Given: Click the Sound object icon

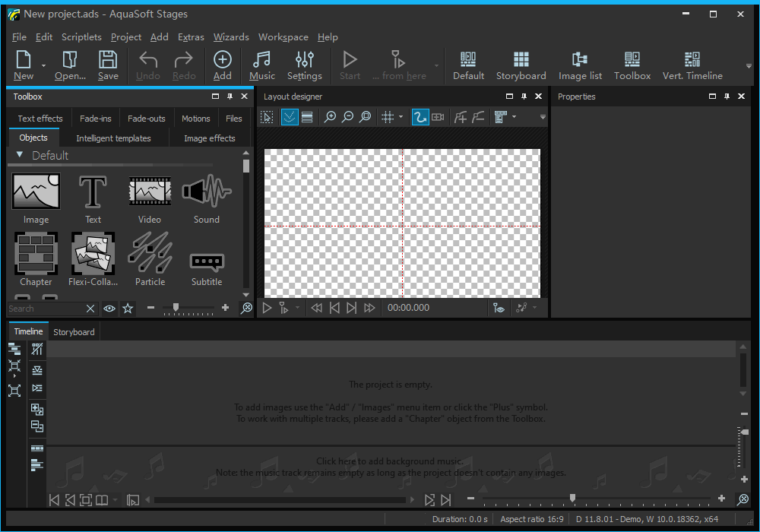Looking at the screenshot, I should coord(206,192).
